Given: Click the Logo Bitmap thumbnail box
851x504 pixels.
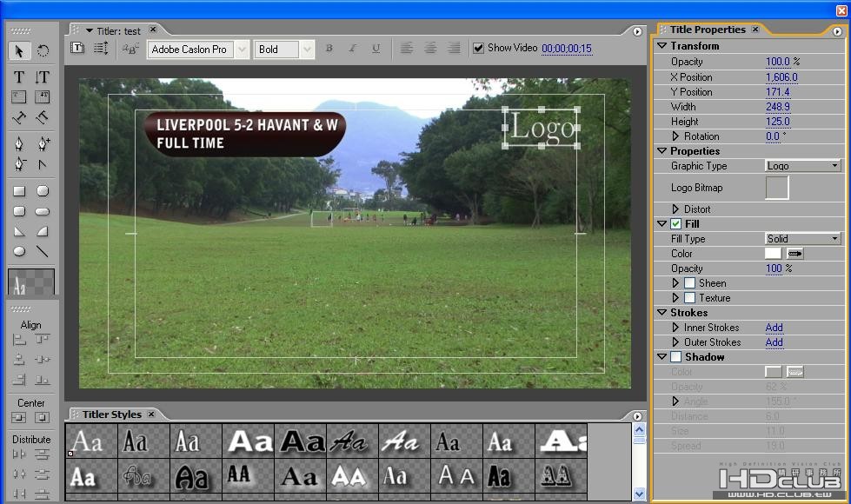Looking at the screenshot, I should click(x=776, y=188).
